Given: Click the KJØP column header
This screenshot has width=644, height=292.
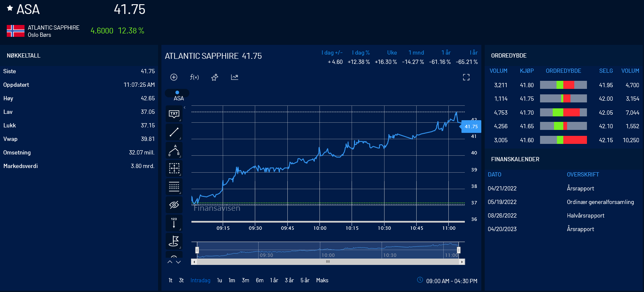Looking at the screenshot, I should (x=527, y=71).
